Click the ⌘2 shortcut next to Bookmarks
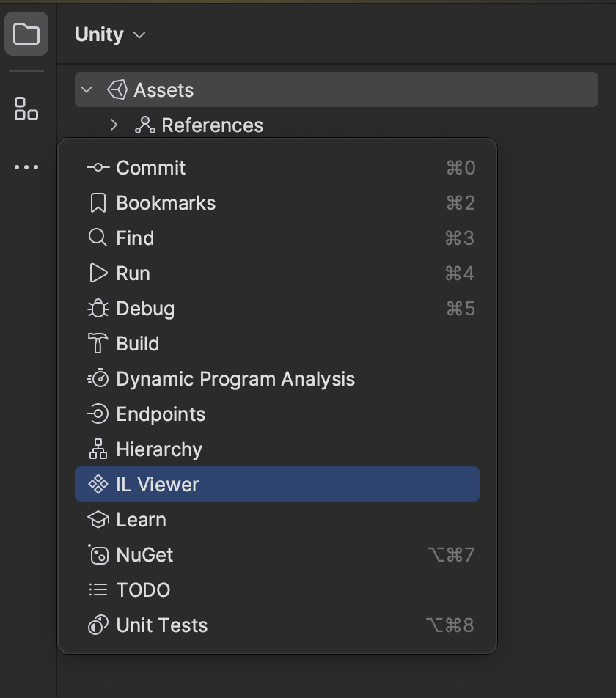Image resolution: width=616 pixels, height=698 pixels. [461, 203]
